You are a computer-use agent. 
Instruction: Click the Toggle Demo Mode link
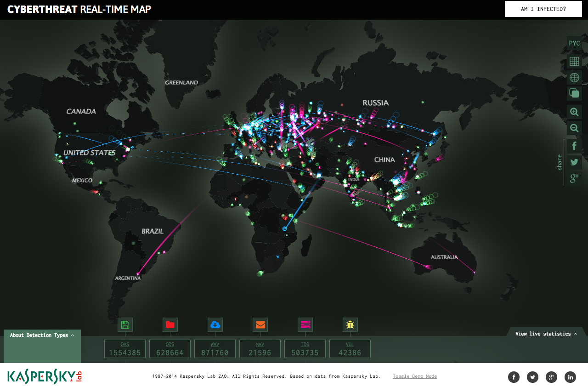click(415, 376)
